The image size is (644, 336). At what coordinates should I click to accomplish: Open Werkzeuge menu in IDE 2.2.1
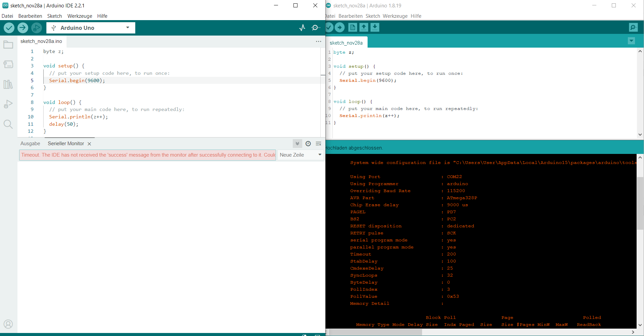(x=80, y=16)
